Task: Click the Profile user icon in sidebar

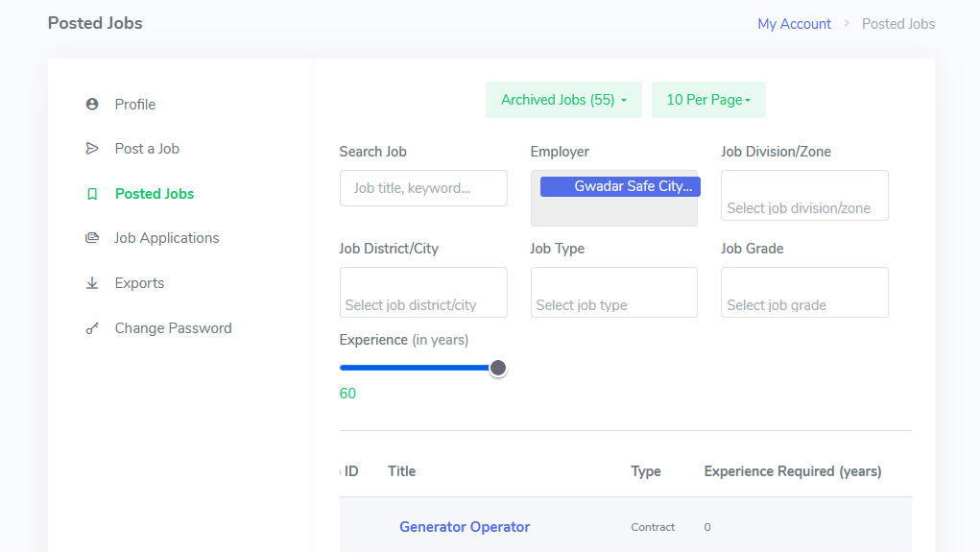Action: (x=92, y=104)
